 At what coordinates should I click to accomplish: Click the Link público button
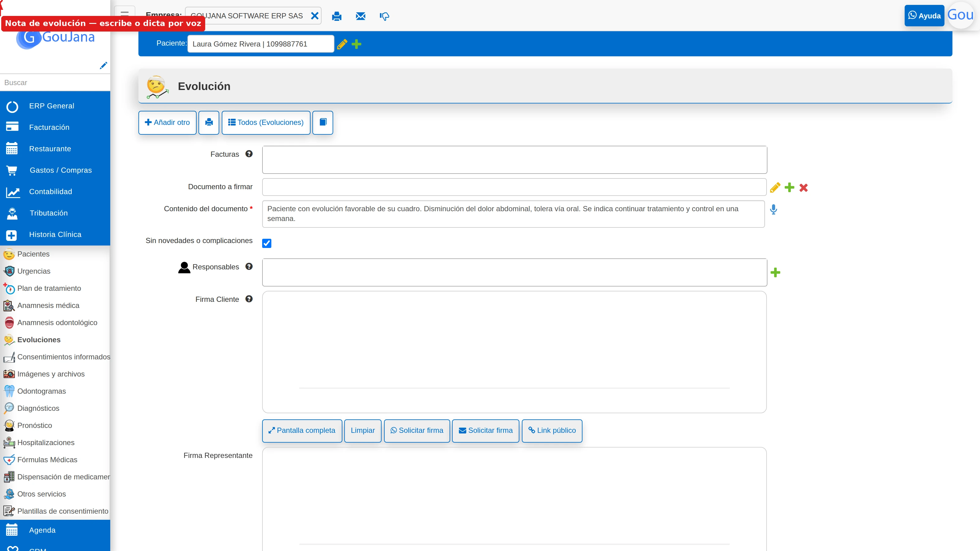[x=552, y=430]
